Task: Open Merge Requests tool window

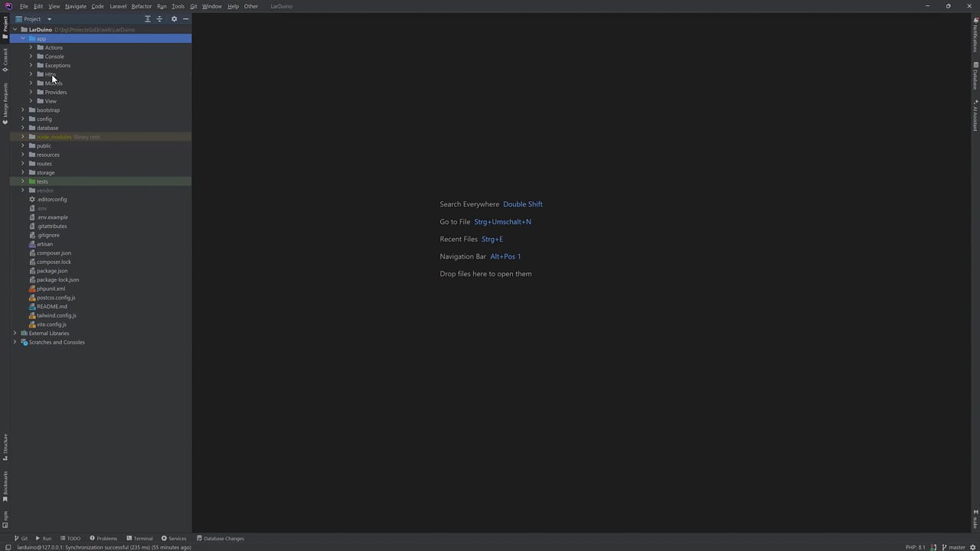Action: coord(5,103)
